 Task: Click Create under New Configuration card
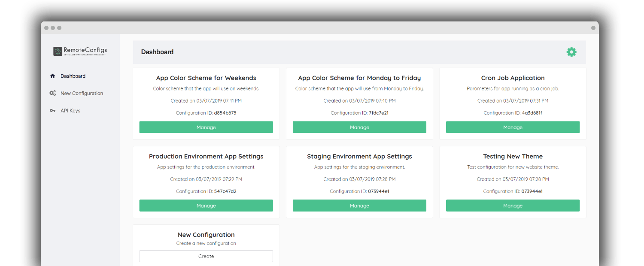coord(206,256)
